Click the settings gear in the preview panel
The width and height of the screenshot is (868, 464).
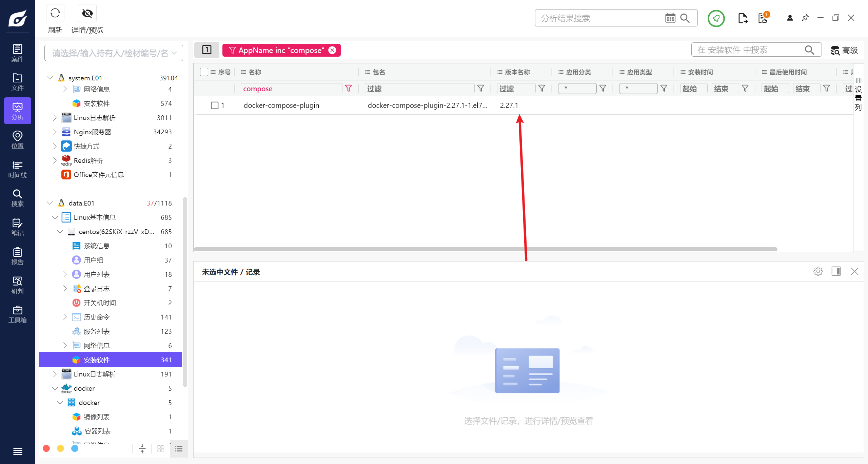818,271
